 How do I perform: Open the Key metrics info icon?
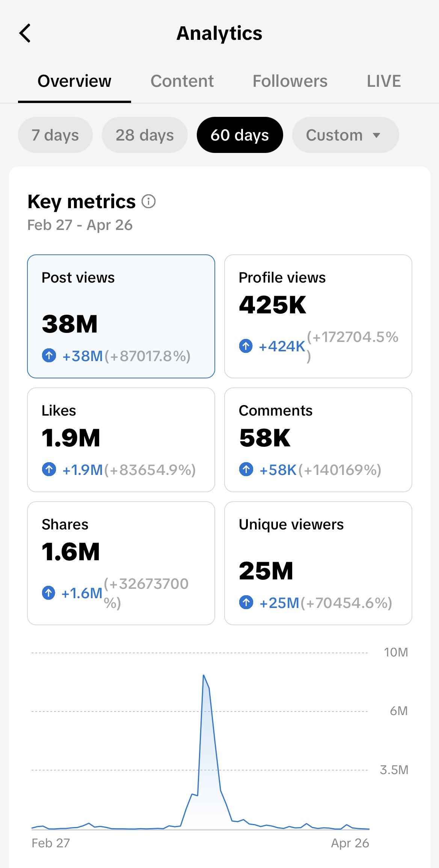click(148, 201)
